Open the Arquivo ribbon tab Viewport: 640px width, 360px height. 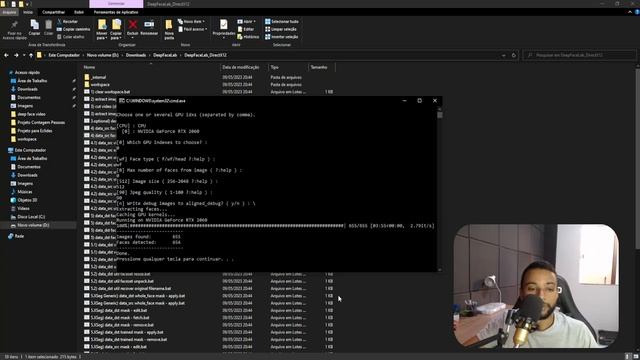tap(9, 12)
